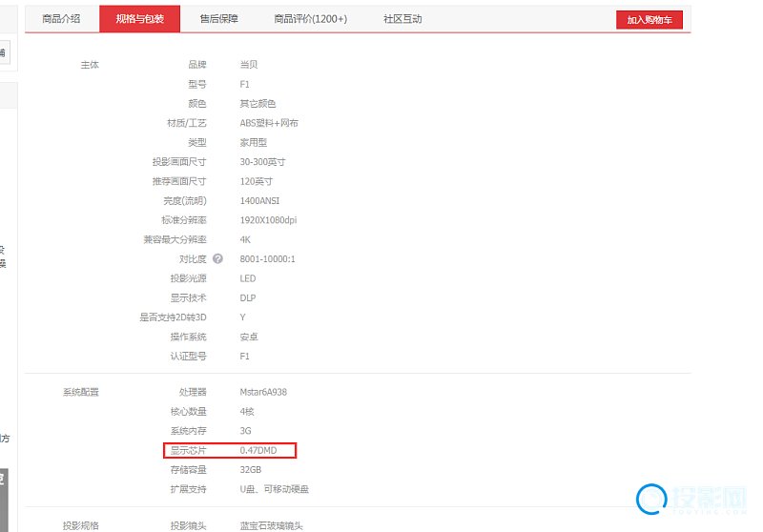Click the brand value 当贝

[249, 65]
